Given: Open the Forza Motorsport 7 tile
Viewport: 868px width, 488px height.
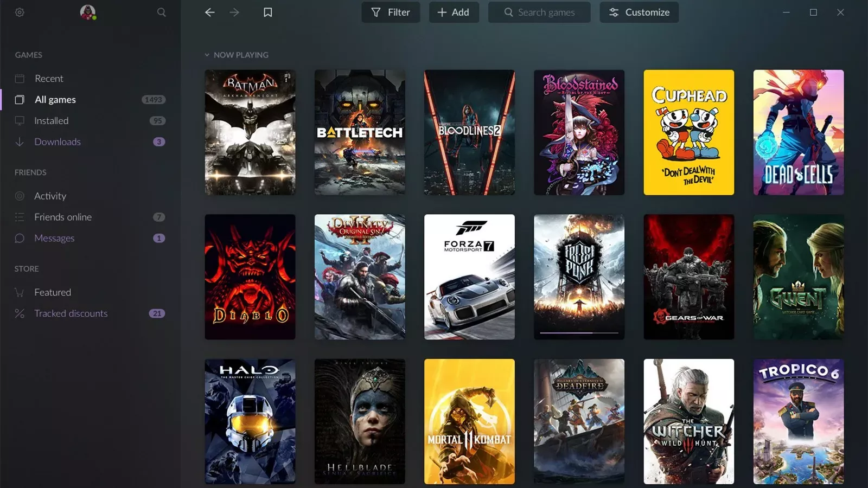Looking at the screenshot, I should pyautogui.click(x=469, y=277).
